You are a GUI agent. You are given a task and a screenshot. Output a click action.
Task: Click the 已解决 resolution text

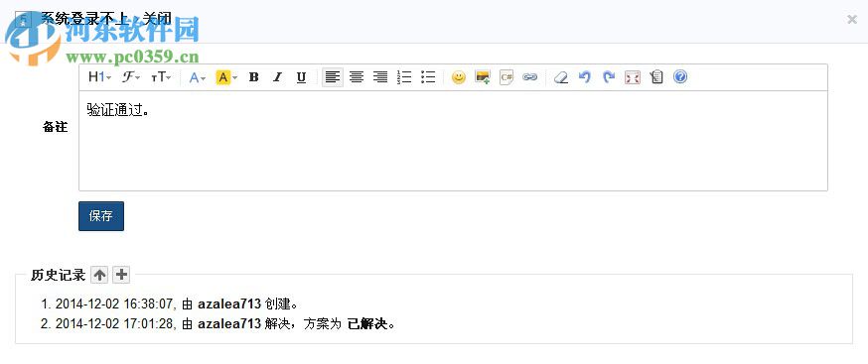pos(368,324)
